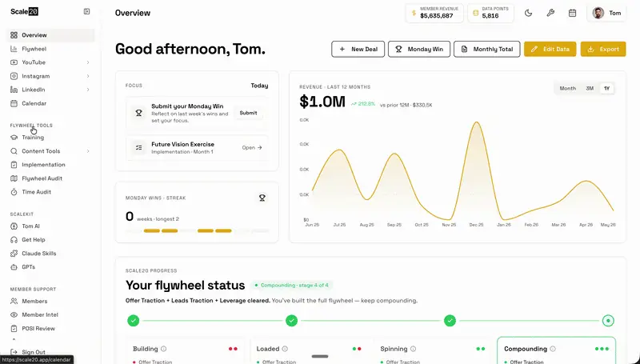Image resolution: width=640 pixels, height=364 pixels.
Task: Click the second green checkmark stage marker
Action: 291,321
